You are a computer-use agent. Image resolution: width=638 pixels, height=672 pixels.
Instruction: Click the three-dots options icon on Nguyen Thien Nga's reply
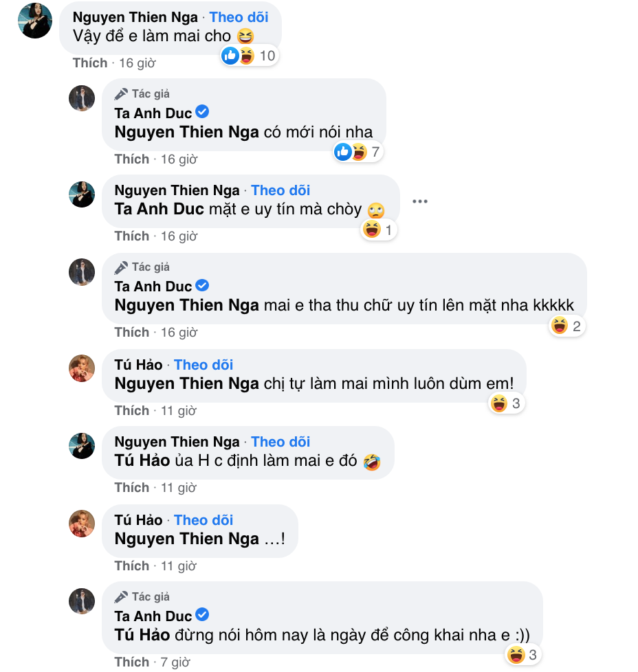pyautogui.click(x=420, y=201)
